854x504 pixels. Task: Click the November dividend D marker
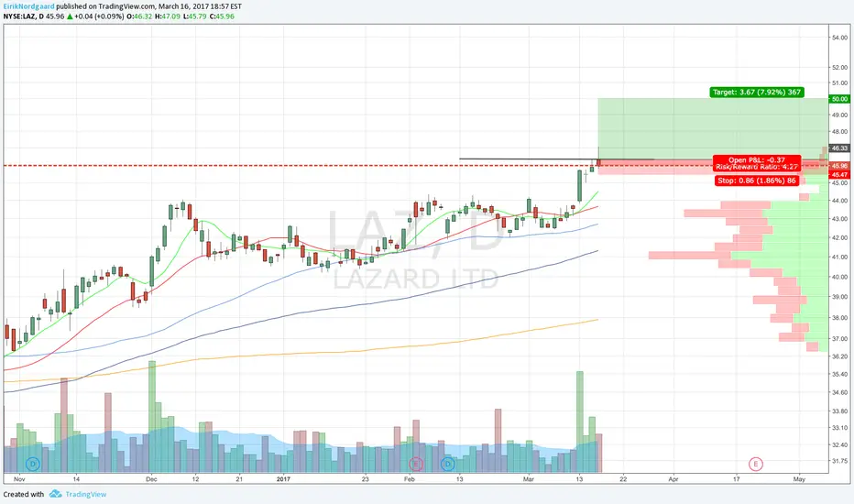(x=33, y=465)
